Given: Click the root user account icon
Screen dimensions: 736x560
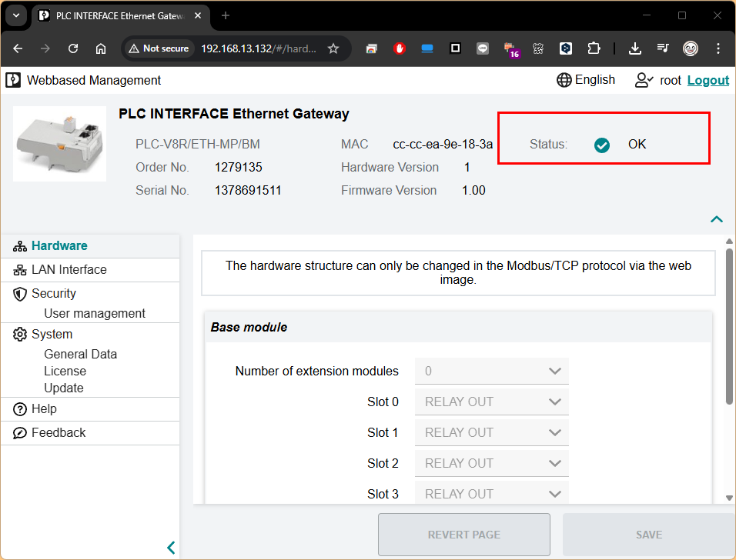Looking at the screenshot, I should point(644,80).
